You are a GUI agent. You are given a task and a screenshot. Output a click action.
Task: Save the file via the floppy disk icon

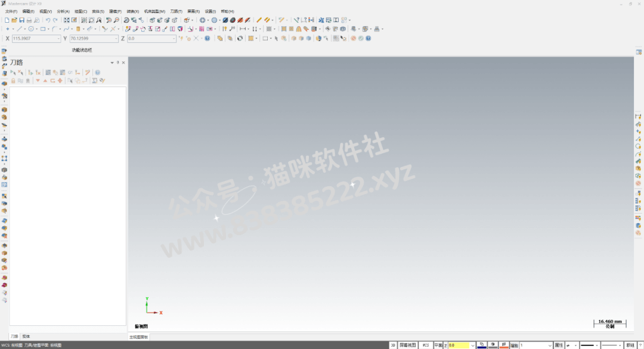(22, 20)
